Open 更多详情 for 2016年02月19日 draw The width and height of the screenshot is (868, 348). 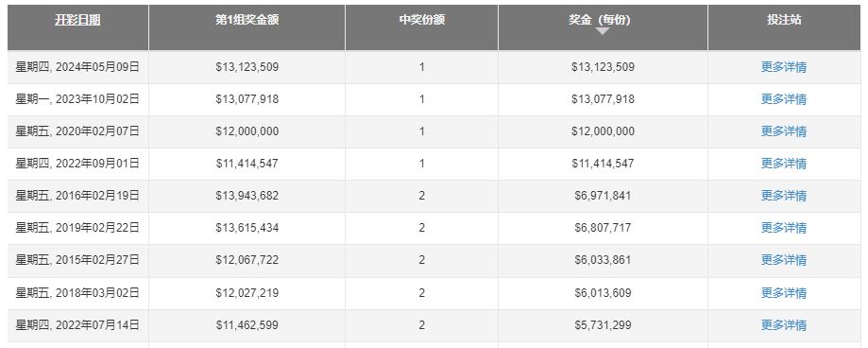(784, 196)
